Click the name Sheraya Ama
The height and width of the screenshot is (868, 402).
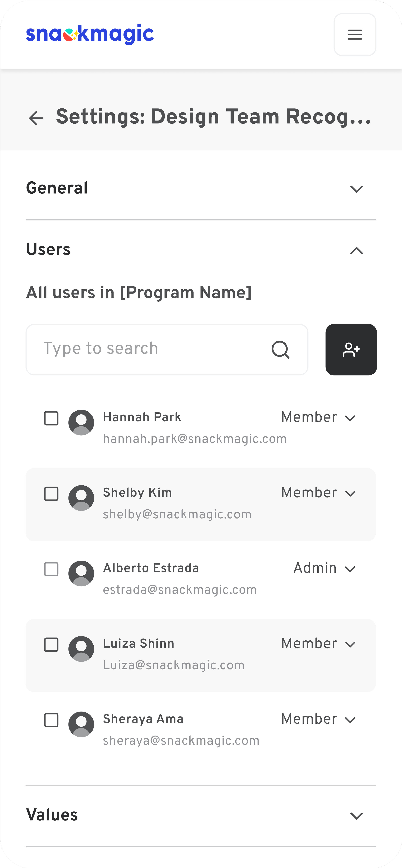(x=143, y=719)
